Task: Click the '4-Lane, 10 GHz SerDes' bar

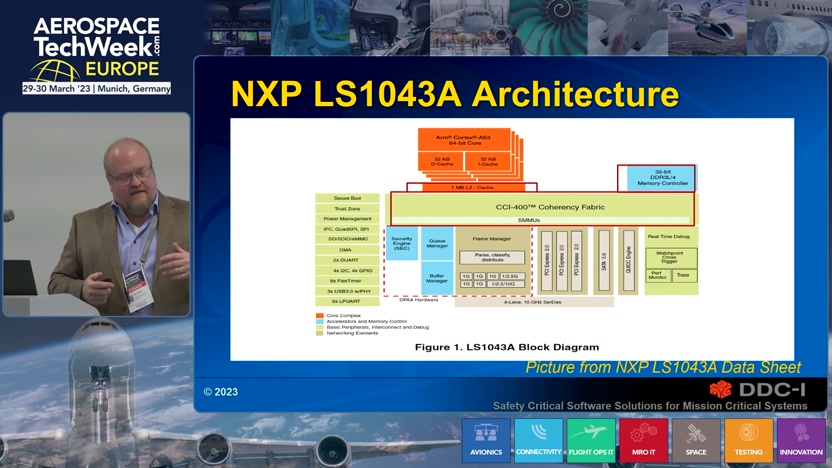Action: 533,302
